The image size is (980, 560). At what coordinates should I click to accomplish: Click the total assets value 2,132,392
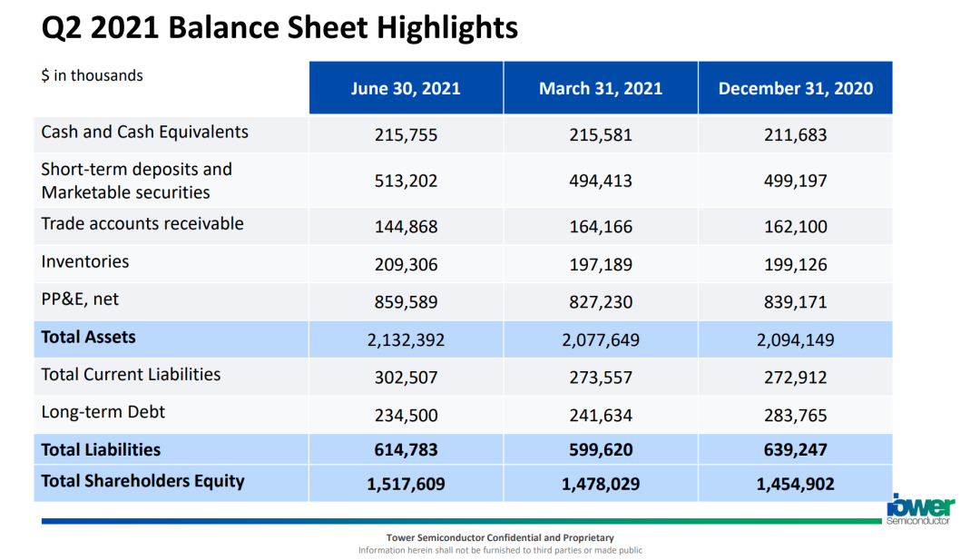pos(406,340)
